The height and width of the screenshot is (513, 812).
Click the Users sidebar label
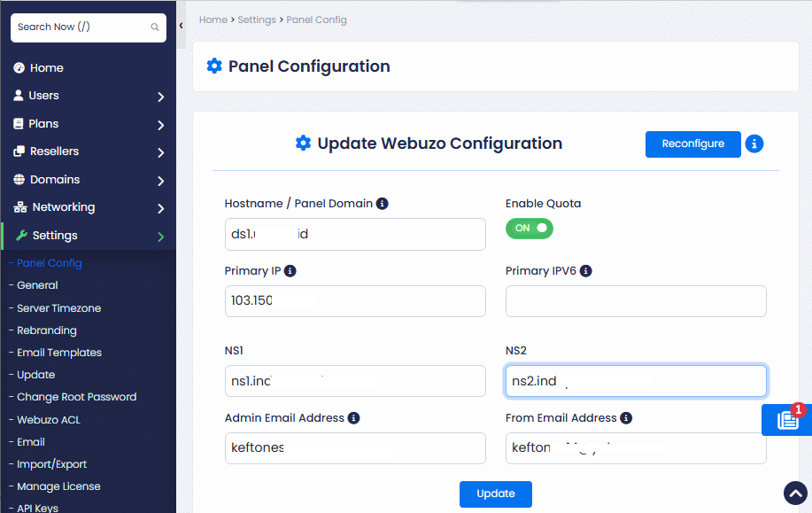pyautogui.click(x=43, y=96)
